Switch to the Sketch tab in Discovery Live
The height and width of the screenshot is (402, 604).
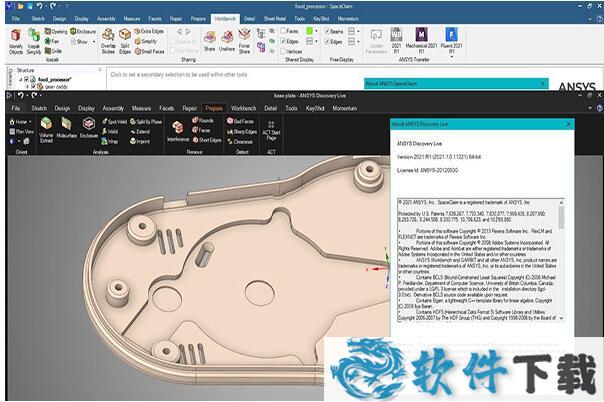[39, 107]
